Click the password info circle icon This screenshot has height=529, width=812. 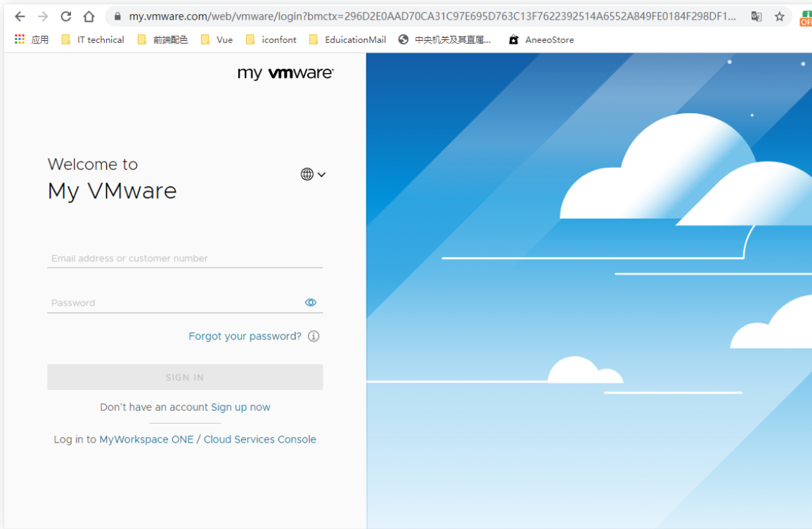[314, 337]
